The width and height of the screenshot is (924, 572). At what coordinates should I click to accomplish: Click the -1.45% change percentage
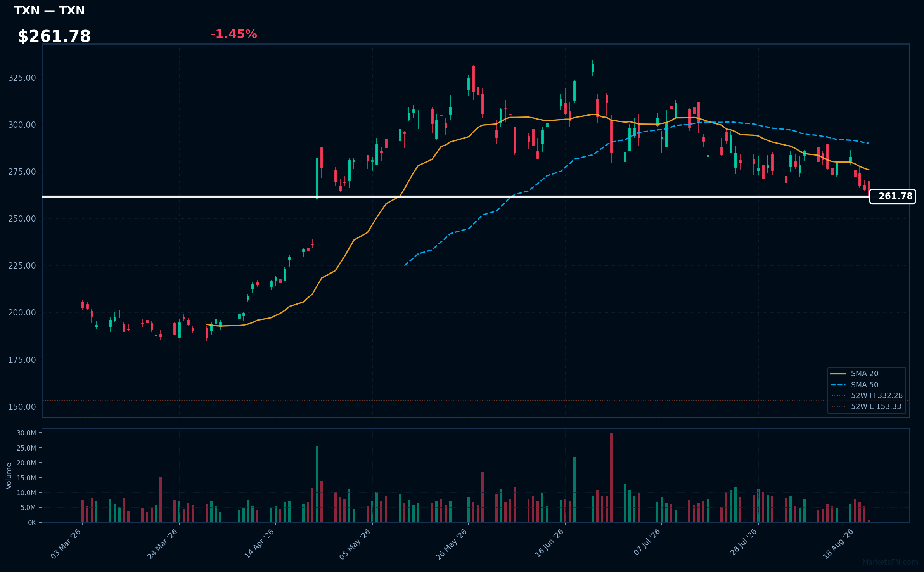234,34
